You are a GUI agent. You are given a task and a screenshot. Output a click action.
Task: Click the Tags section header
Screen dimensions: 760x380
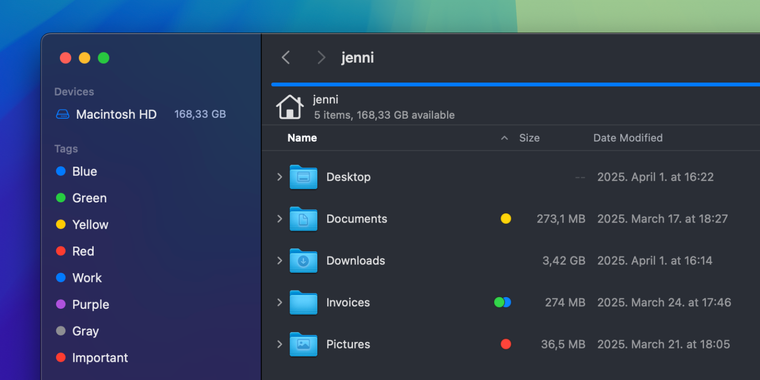point(66,149)
